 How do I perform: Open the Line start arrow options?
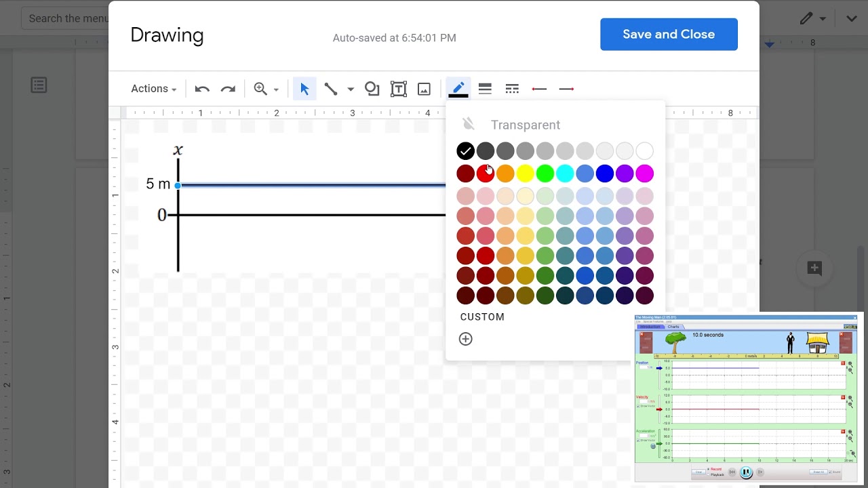[x=539, y=89]
